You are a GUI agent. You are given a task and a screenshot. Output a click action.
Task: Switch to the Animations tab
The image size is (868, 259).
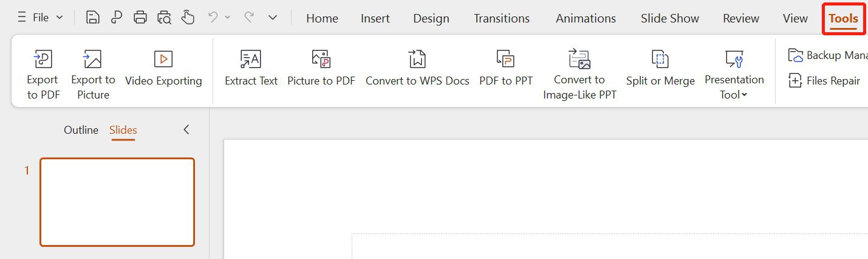tap(586, 18)
